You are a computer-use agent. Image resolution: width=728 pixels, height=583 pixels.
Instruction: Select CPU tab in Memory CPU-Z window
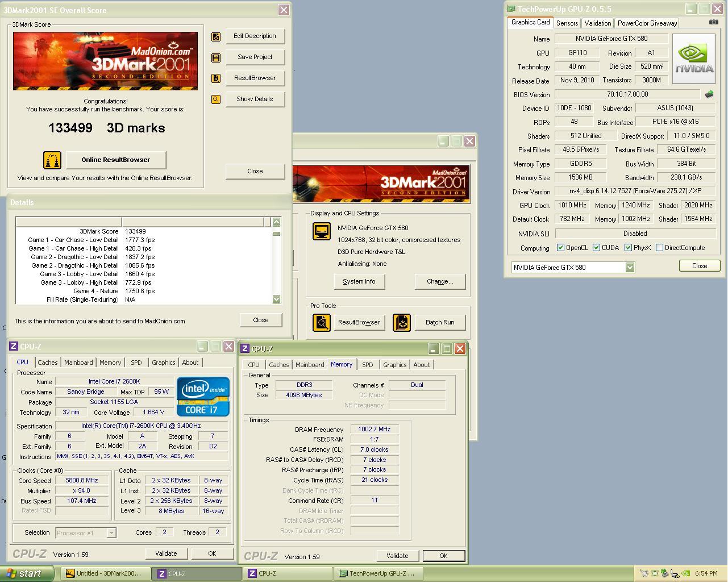254,365
